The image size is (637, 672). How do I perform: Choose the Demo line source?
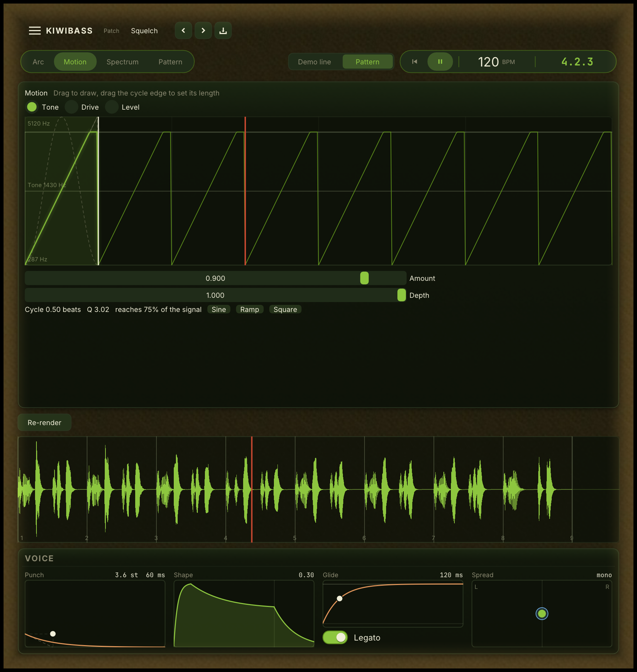[x=315, y=62]
